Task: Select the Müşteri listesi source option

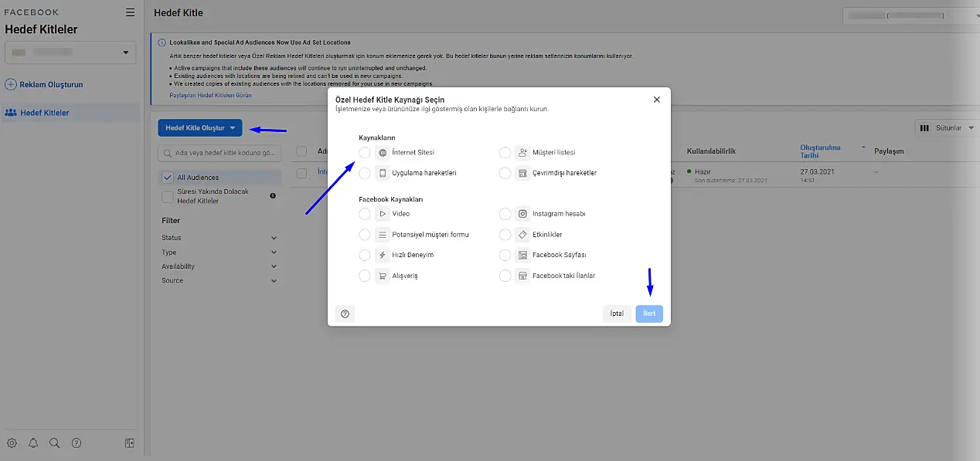Action: (x=505, y=153)
